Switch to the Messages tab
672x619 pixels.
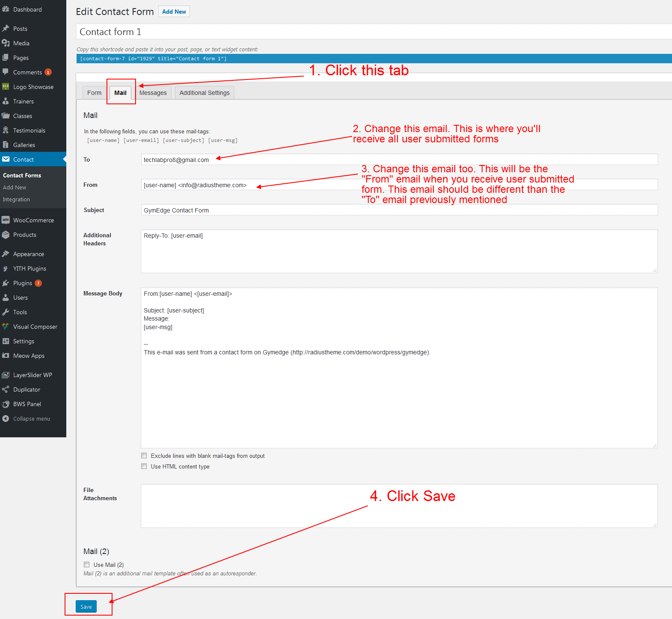tap(153, 93)
